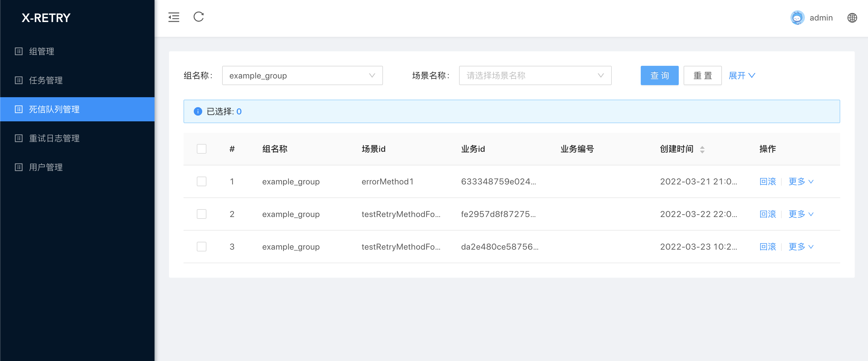Click the info icon beside 已选择

point(198,111)
